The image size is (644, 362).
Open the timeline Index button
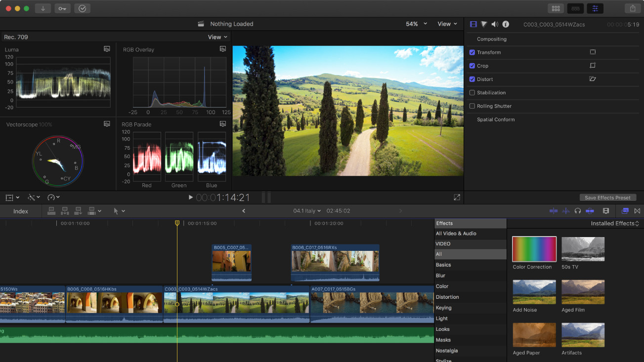click(x=21, y=211)
